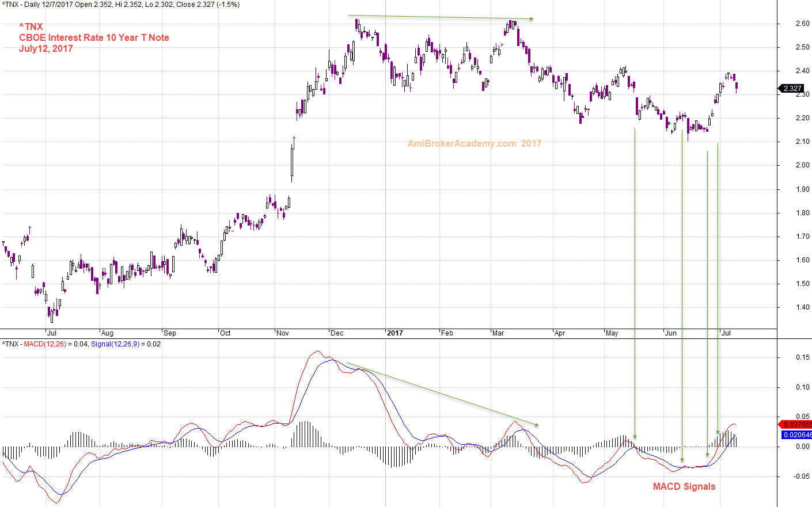Viewport: 812px width, 507px height.
Task: Click the Aug time axis label
Action: 108,333
